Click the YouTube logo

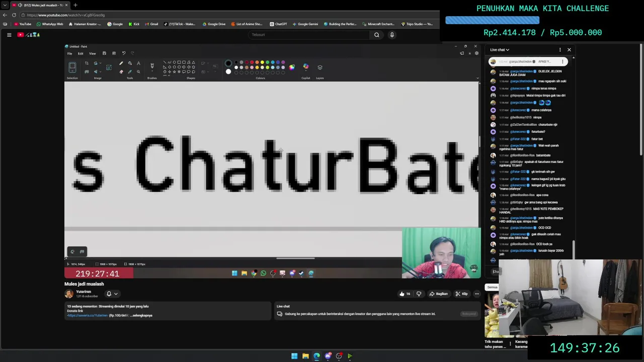pos(28,35)
